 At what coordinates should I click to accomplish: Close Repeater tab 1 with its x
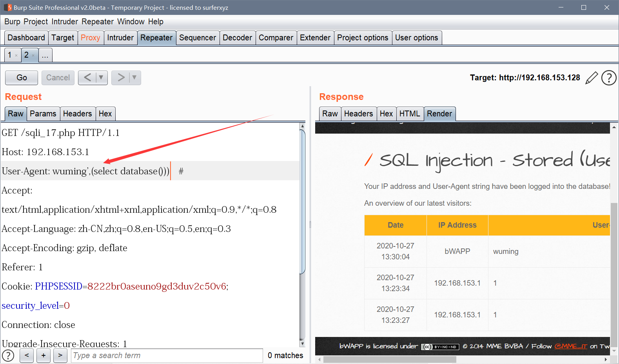[16, 56]
